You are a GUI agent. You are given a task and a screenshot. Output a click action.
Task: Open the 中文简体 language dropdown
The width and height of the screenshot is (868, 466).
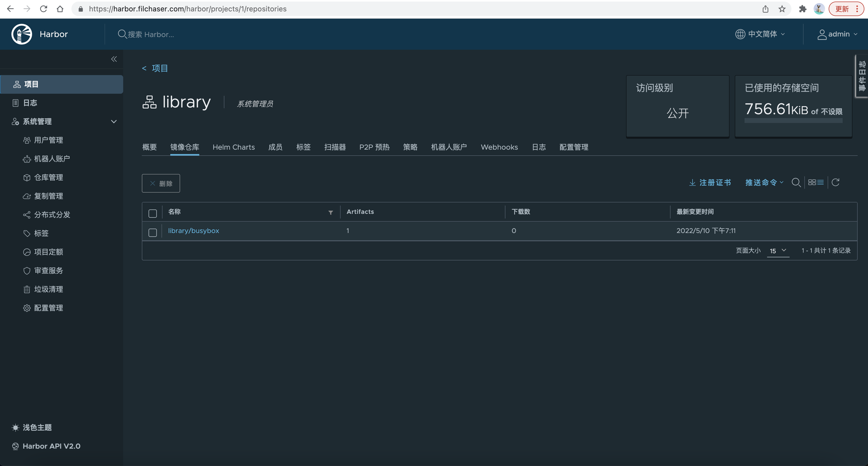tap(761, 34)
